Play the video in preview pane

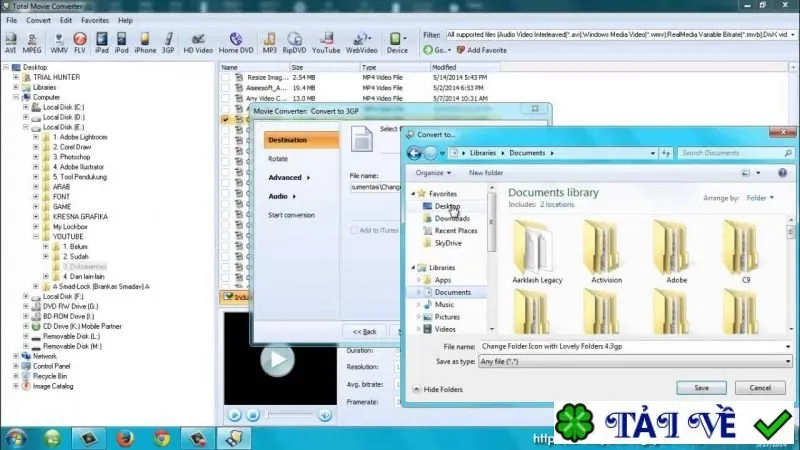[278, 360]
